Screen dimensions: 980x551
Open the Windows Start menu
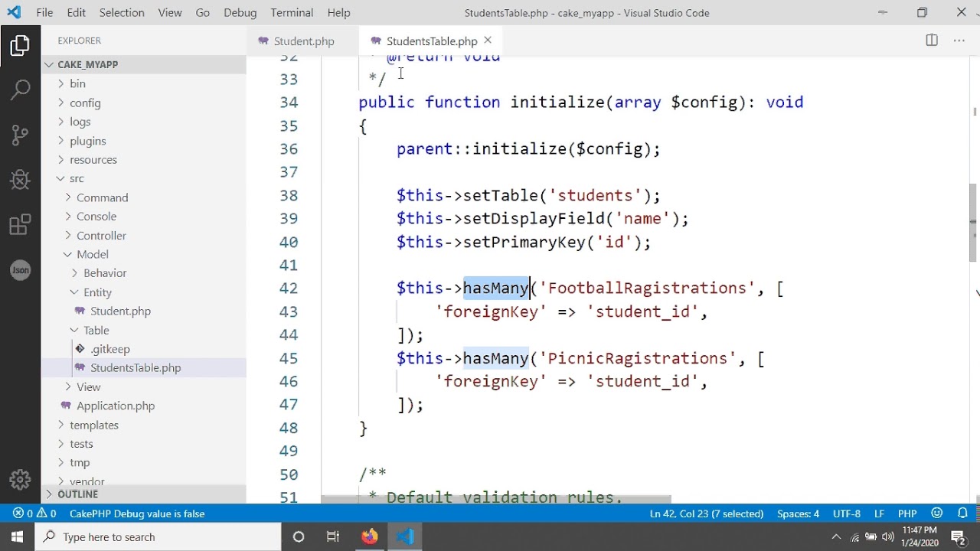tap(17, 536)
